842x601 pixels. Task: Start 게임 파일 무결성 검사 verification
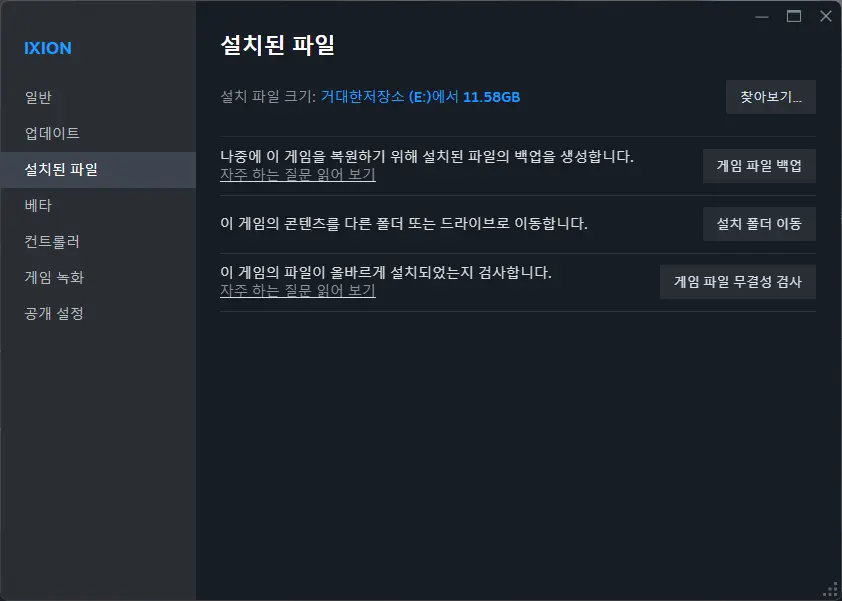(x=738, y=282)
